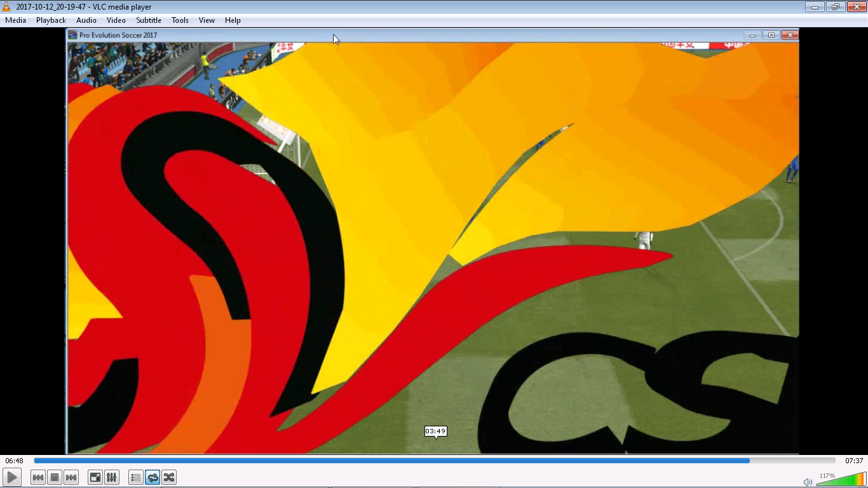Open the Video menu
The width and height of the screenshot is (868, 488).
(x=116, y=20)
